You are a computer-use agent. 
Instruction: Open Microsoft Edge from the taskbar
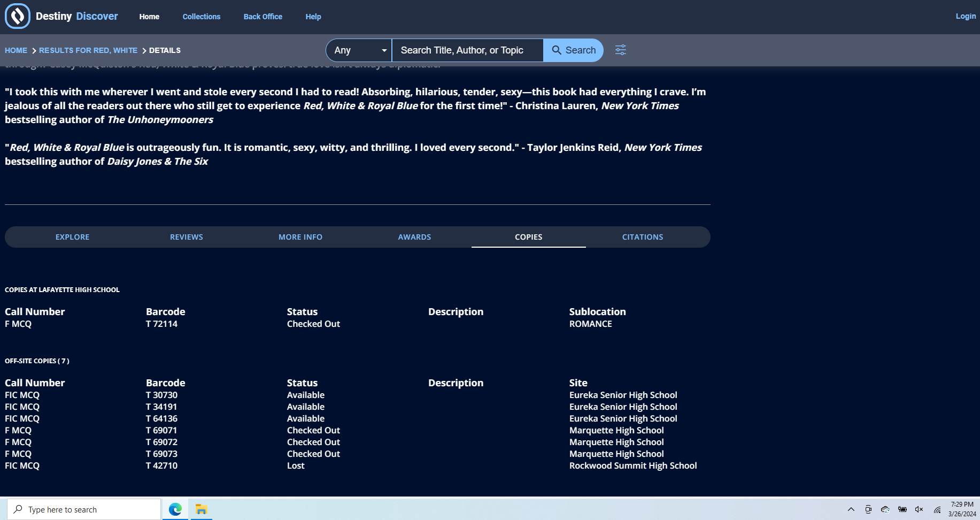(x=175, y=509)
